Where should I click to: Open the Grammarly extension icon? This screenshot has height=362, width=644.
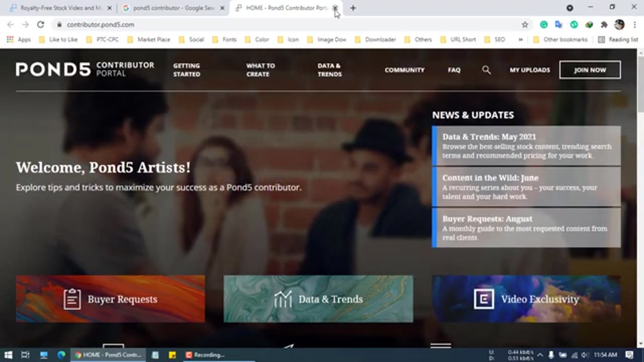click(543, 24)
